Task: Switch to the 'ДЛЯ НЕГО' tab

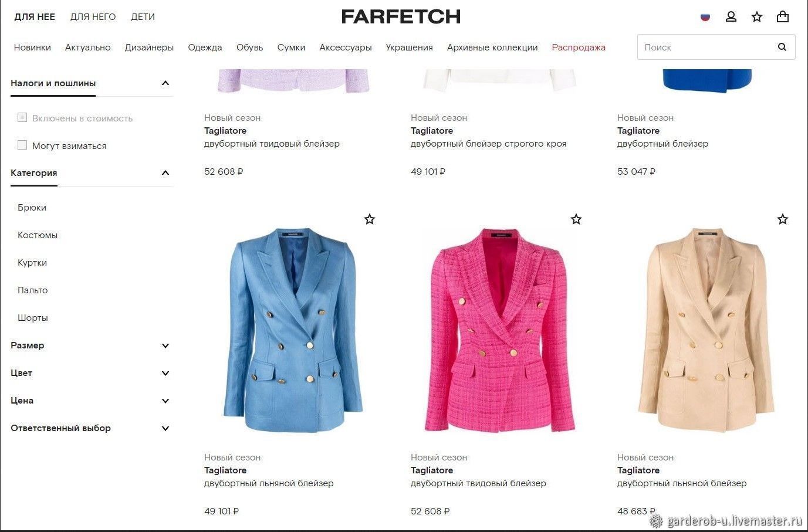Action: (93, 17)
